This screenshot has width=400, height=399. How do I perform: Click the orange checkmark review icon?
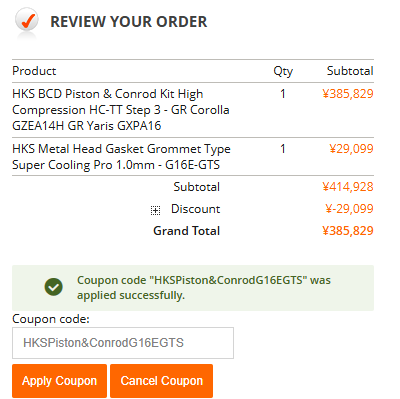(x=27, y=21)
